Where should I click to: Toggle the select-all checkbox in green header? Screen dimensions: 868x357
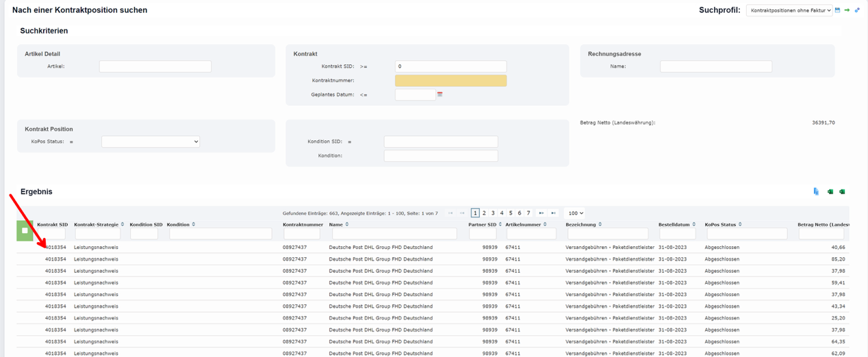(25, 230)
